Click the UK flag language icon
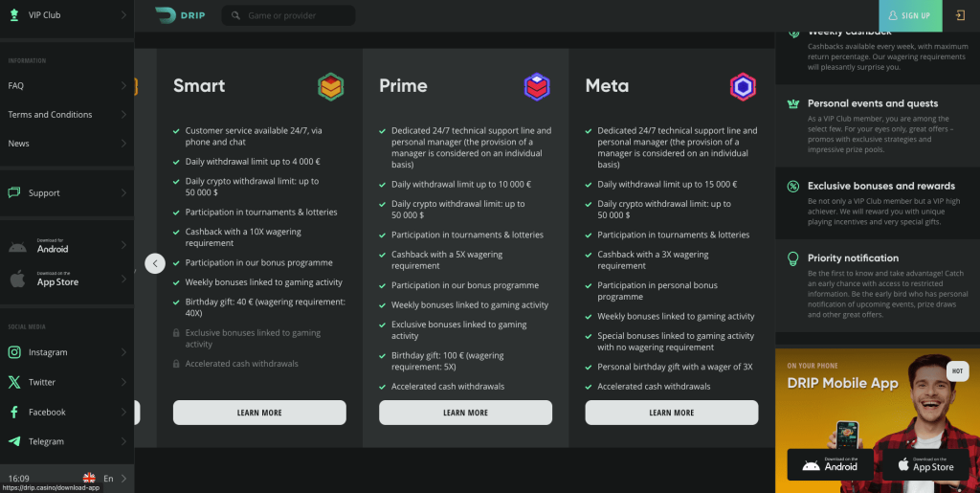 [x=89, y=478]
